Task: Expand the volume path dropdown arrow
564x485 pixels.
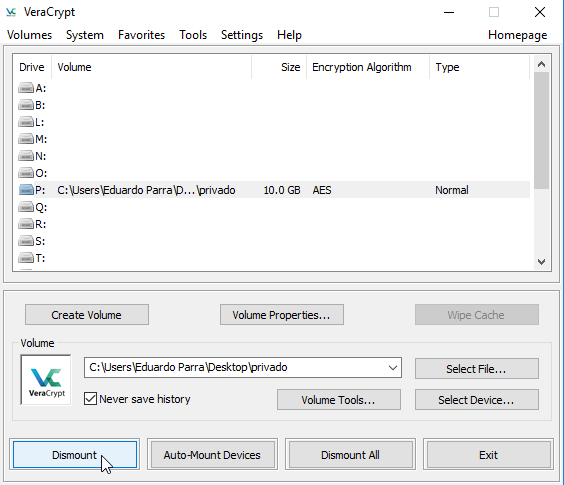Action: [x=393, y=368]
